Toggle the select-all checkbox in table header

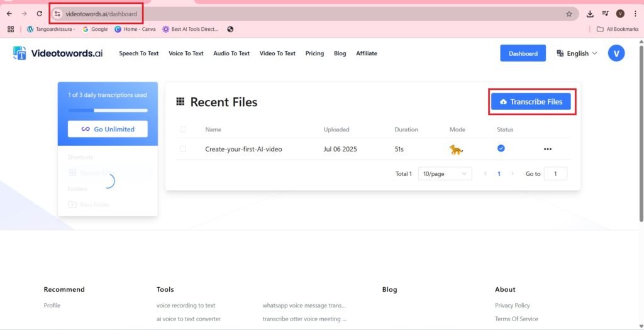(183, 129)
